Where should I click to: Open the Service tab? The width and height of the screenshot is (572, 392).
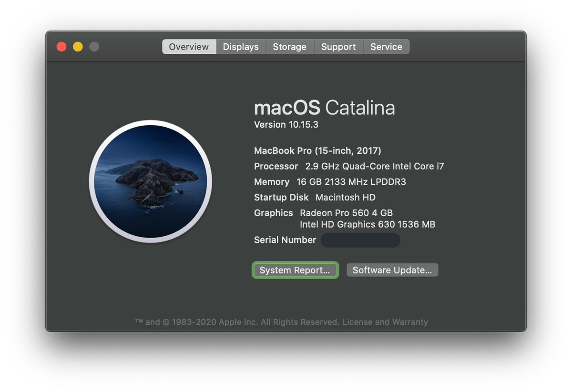pos(386,47)
